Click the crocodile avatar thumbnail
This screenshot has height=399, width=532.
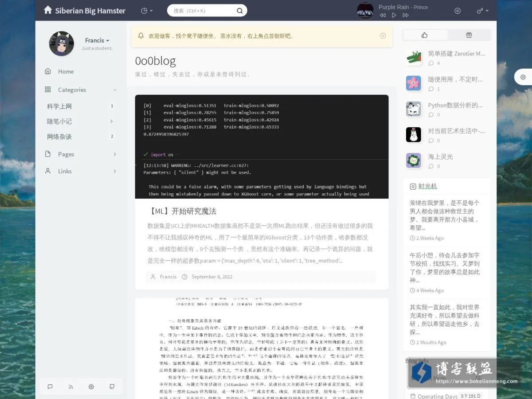click(414, 58)
